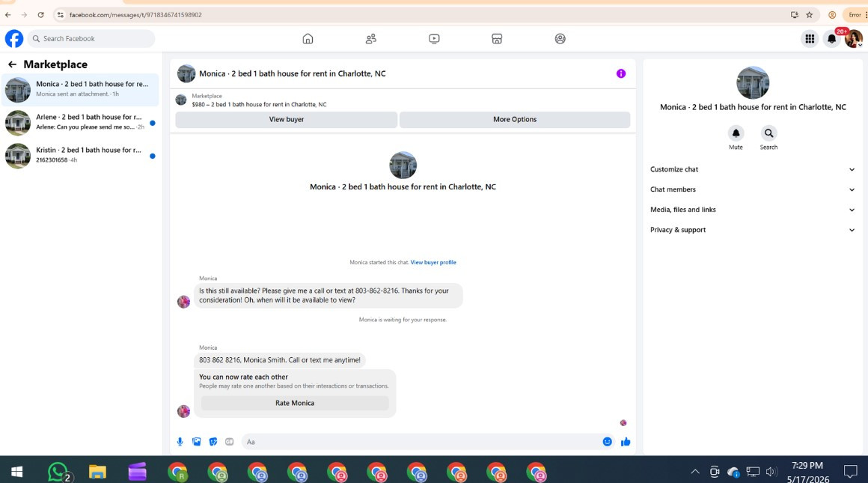Image resolution: width=868 pixels, height=483 pixels.
Task: Click the browser address bar URL
Action: pos(135,15)
